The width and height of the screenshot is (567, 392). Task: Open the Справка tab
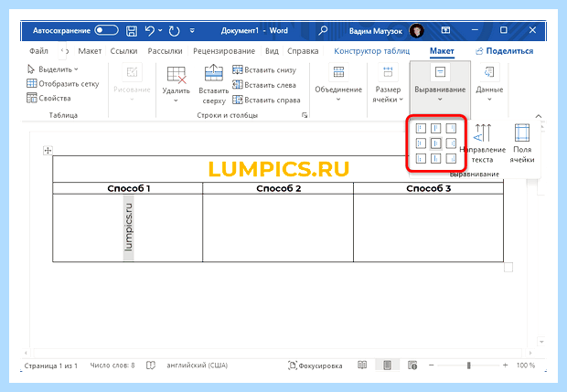click(303, 51)
